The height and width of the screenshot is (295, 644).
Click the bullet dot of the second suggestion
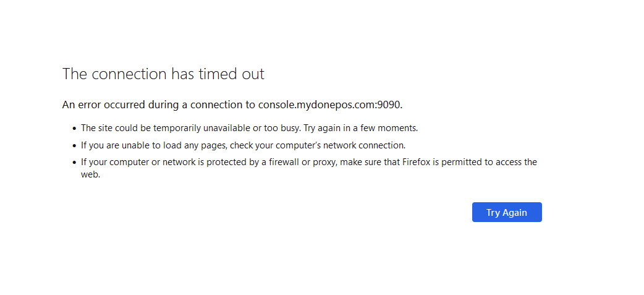click(x=74, y=146)
